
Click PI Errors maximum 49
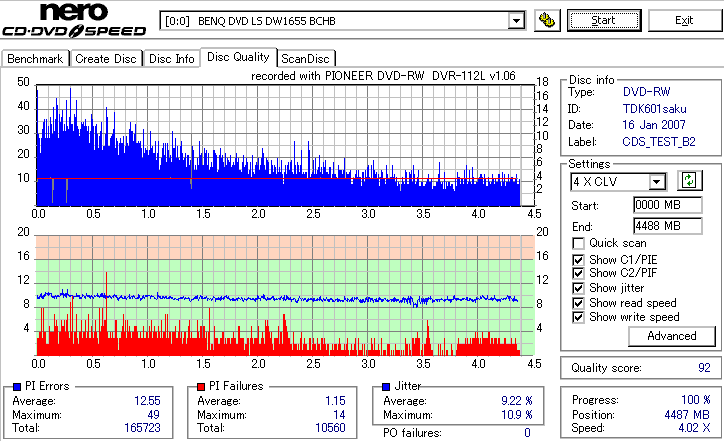point(153,415)
